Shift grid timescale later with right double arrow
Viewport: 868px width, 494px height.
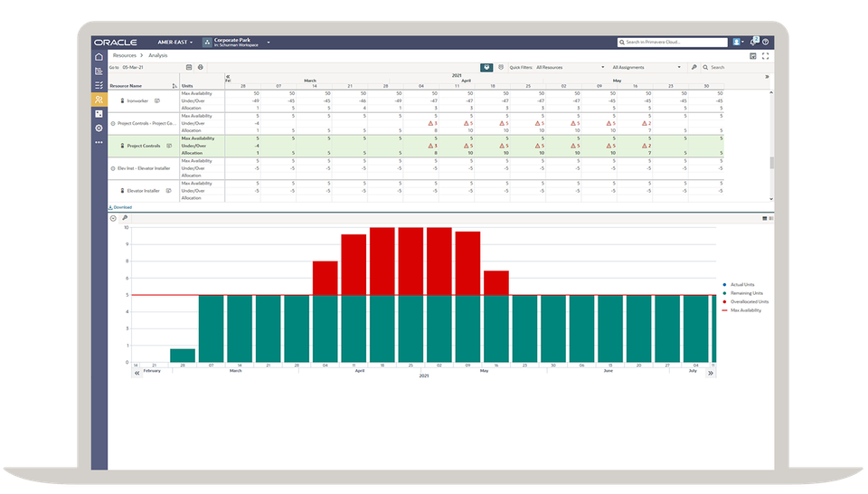pos(767,76)
